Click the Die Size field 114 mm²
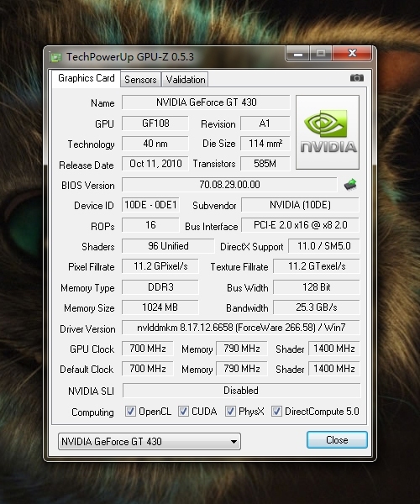This screenshot has width=420, height=504. [x=265, y=144]
